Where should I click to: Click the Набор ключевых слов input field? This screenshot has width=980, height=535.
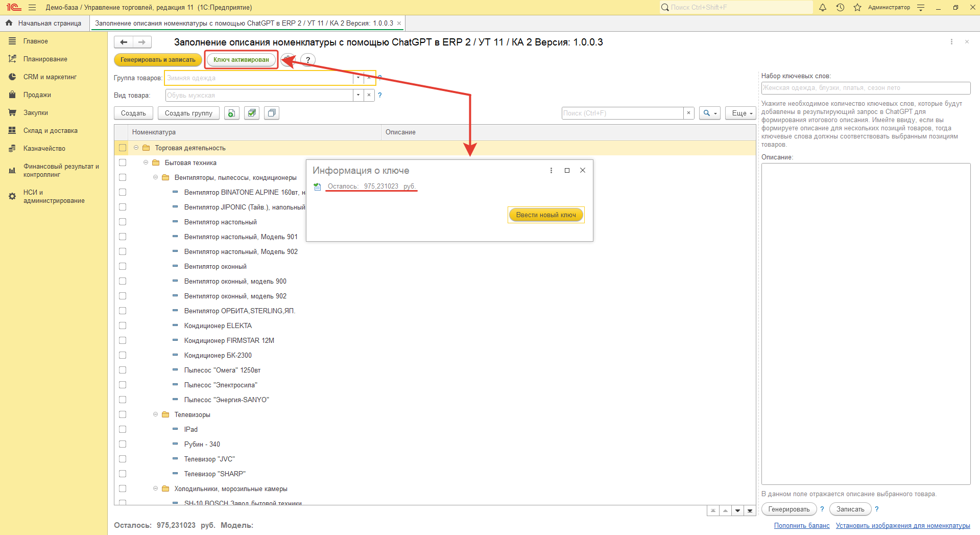865,88
